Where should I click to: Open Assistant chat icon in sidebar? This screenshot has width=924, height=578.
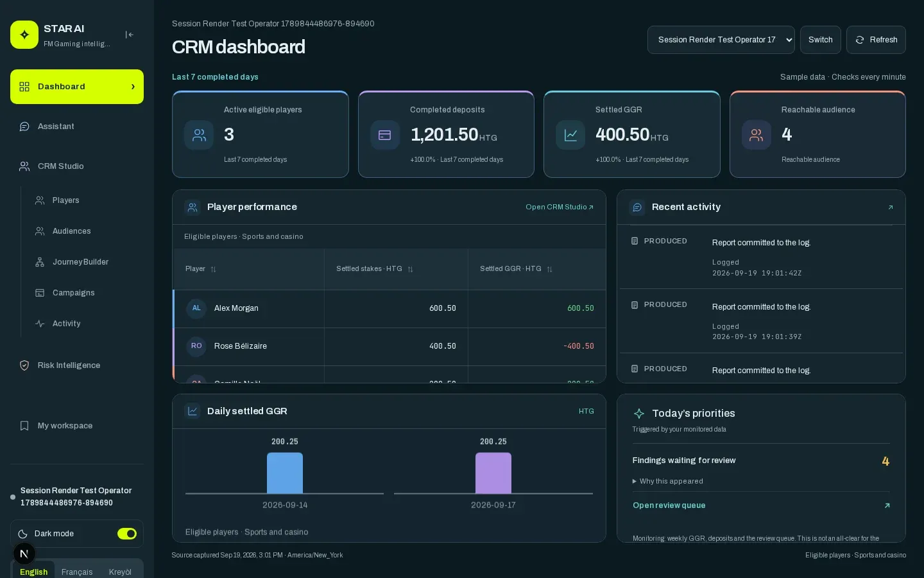point(24,127)
